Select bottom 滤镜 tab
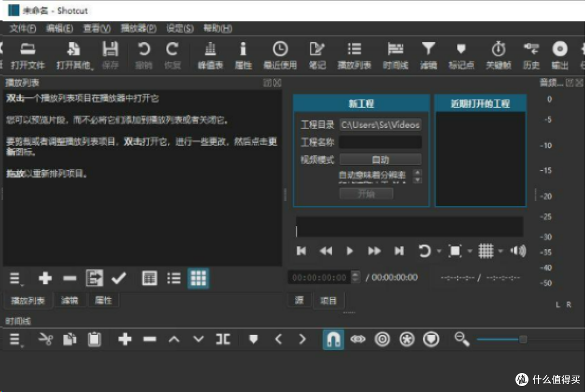This screenshot has height=392, width=586. pos(69,300)
